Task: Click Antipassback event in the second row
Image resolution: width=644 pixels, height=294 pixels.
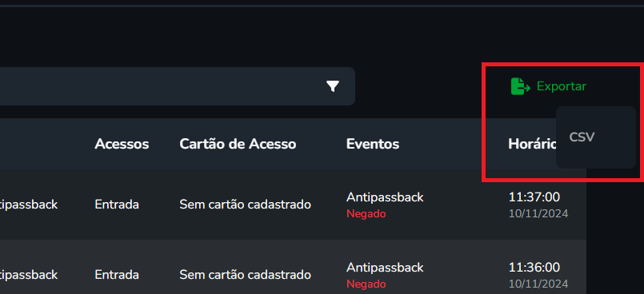Action: pyautogui.click(x=385, y=268)
